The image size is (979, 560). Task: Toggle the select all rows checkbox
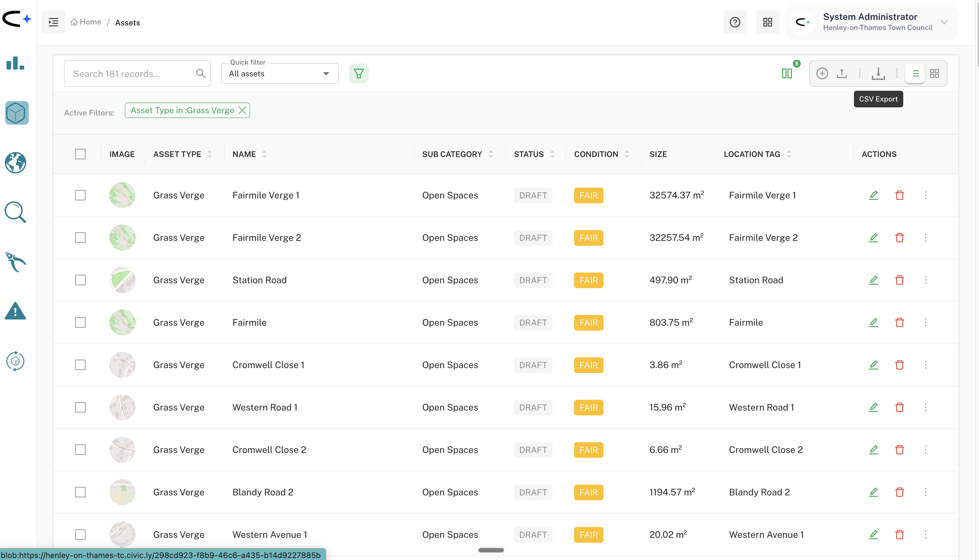click(80, 154)
